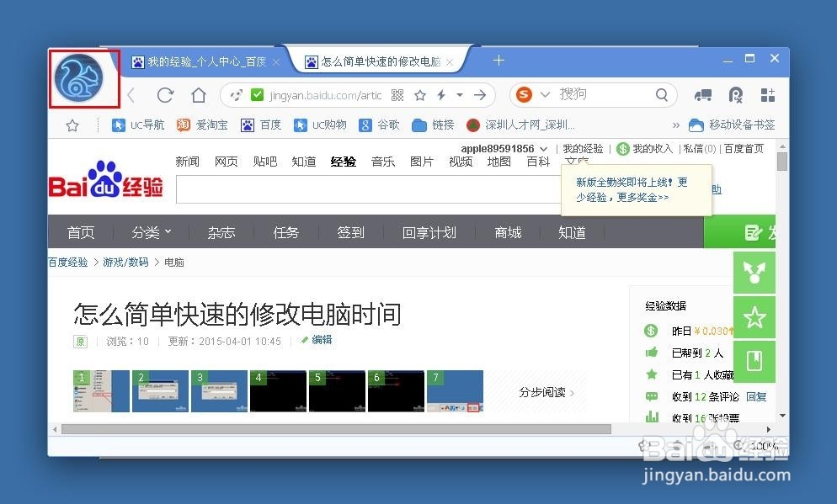Viewport: 837px width, 504px height.
Task: Click the ad-block R icon
Action: pos(736,95)
